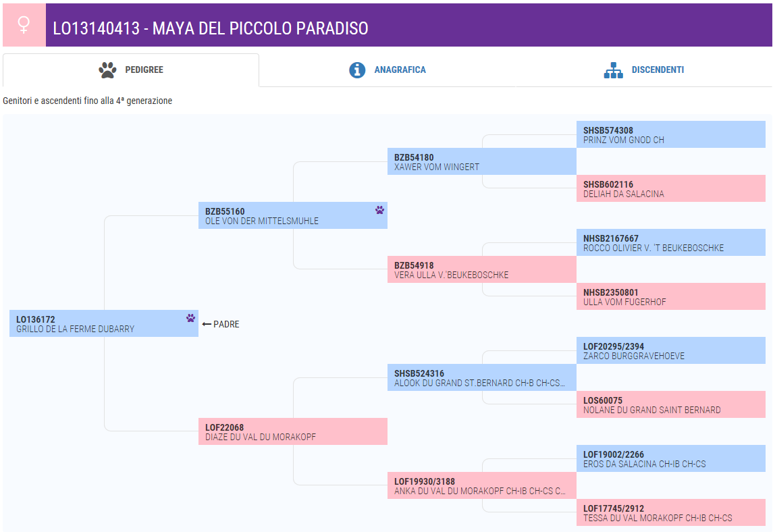Click the hierarchy icon beside Discendenti

pyautogui.click(x=613, y=70)
